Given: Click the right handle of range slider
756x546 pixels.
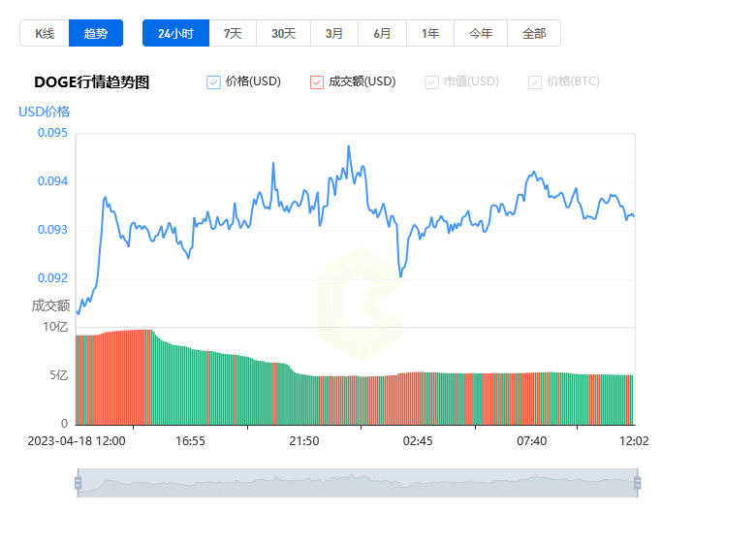Looking at the screenshot, I should click(x=638, y=483).
